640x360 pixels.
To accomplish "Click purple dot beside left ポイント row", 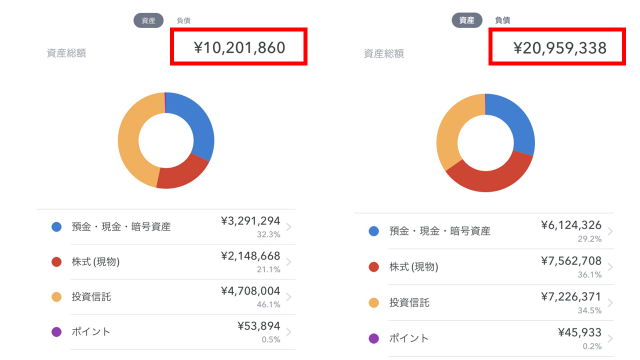I will (57, 332).
